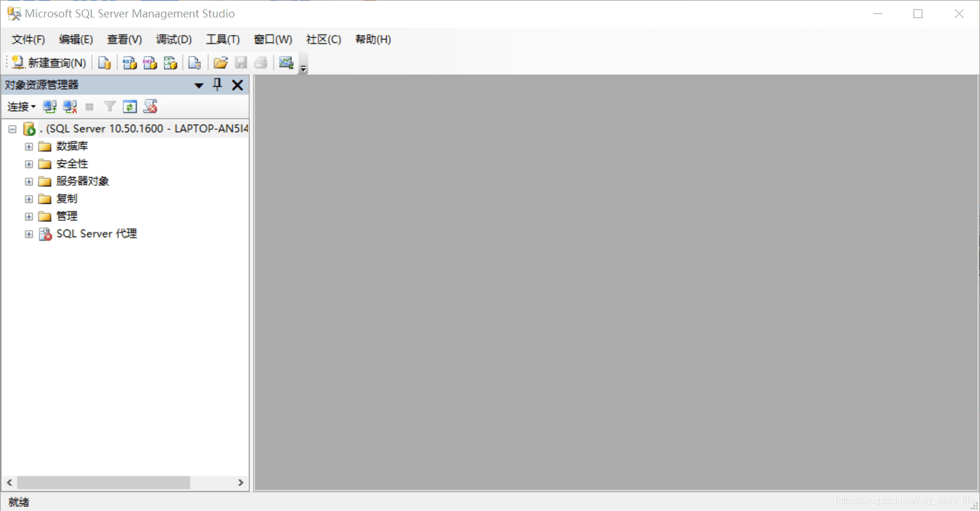Click the SSMS title bar app icon

pos(14,13)
